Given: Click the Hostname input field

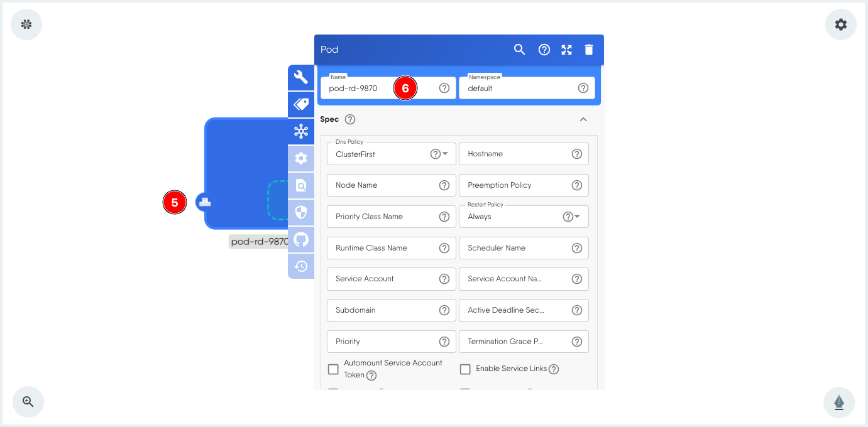Looking at the screenshot, I should click(x=515, y=154).
